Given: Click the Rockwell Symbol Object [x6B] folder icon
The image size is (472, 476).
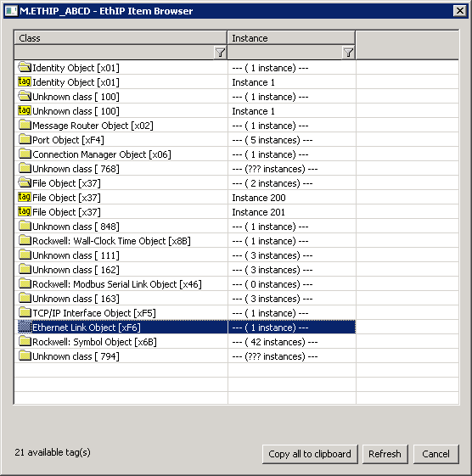Looking at the screenshot, I should tap(25, 341).
